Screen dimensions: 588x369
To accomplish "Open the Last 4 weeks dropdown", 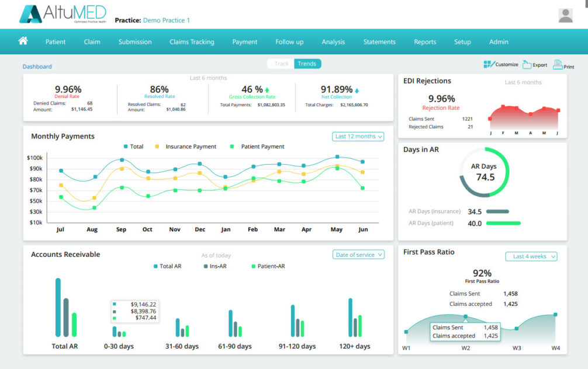I will coord(531,256).
